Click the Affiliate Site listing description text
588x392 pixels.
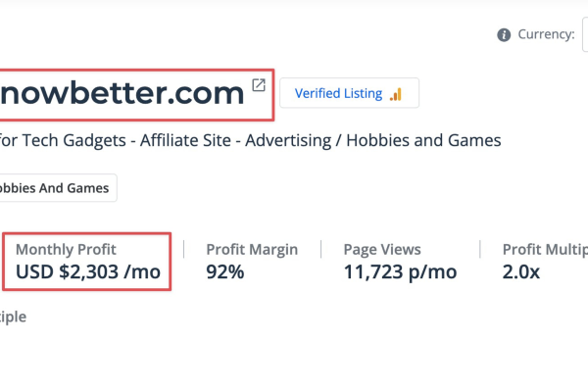coord(185,141)
